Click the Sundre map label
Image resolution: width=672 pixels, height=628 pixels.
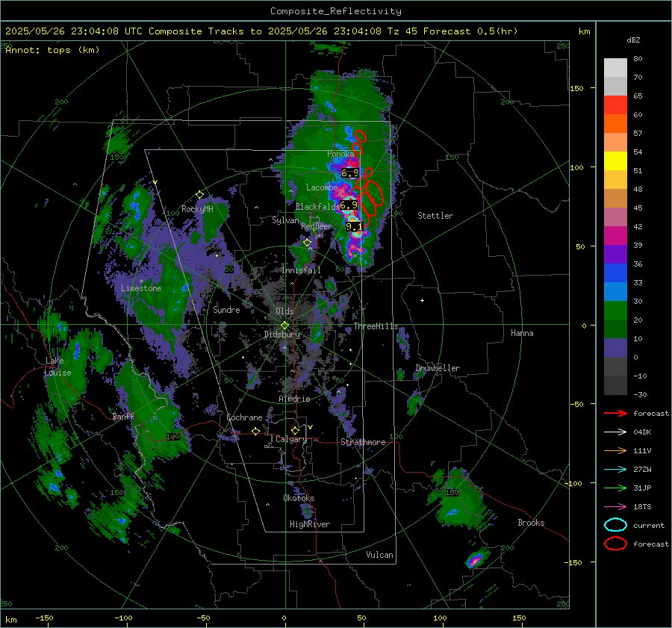pyautogui.click(x=226, y=309)
